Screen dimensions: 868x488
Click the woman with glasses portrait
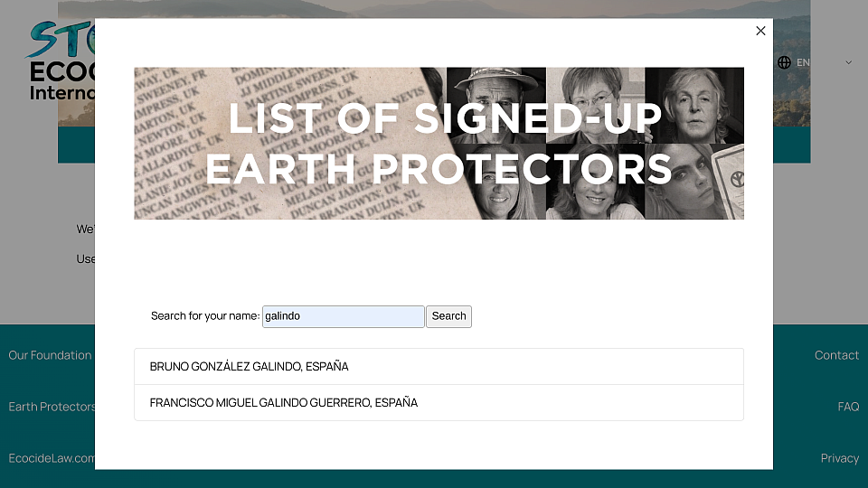[596, 105]
